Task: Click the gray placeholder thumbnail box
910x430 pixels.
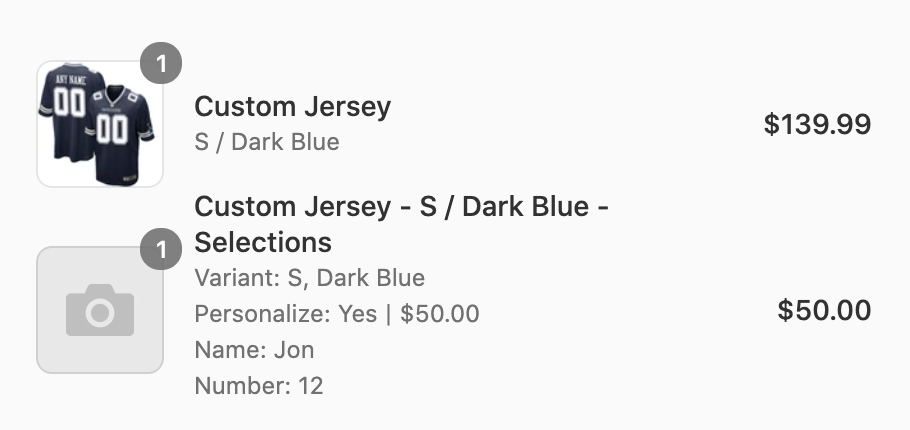Action: coord(100,310)
